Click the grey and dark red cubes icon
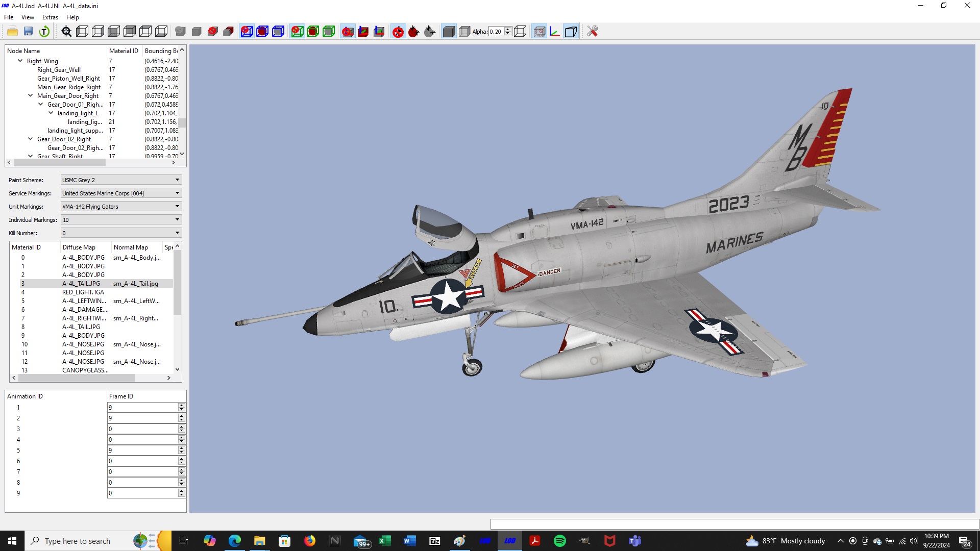Image resolution: width=980 pixels, height=551 pixels. 229,32
